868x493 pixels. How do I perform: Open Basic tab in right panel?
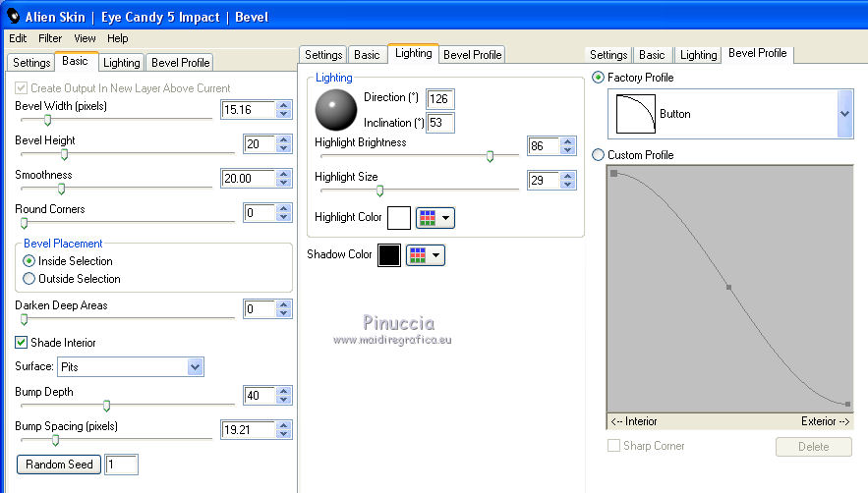point(652,55)
